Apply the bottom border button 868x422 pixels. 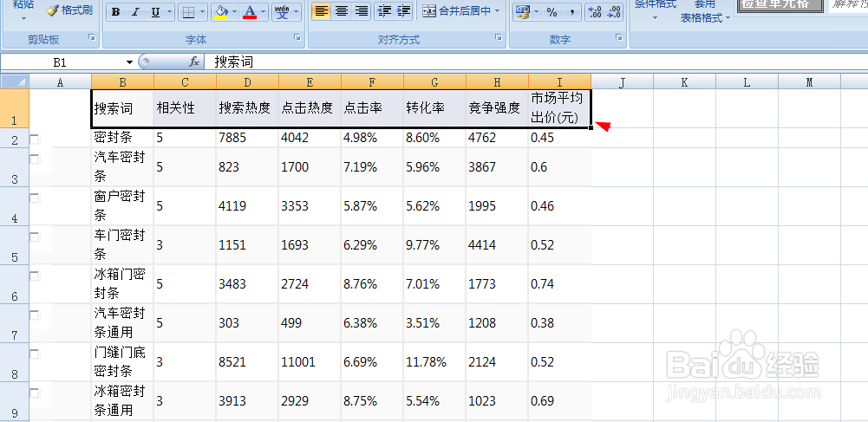point(188,11)
